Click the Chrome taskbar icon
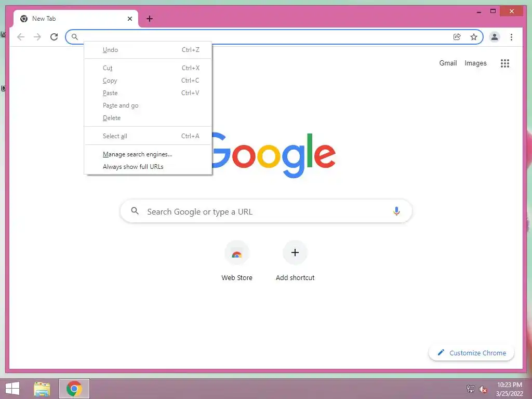 point(74,389)
